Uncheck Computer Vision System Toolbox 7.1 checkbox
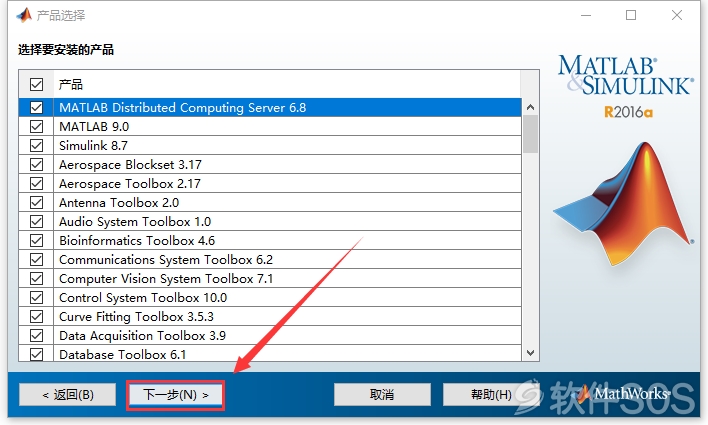Screen dimensions: 708x425 point(36,278)
